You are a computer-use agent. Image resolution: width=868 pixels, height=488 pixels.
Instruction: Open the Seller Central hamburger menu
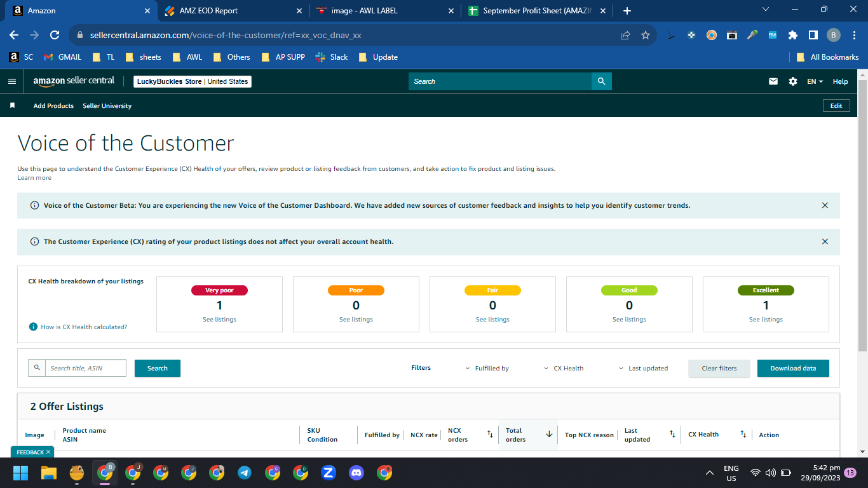click(x=11, y=81)
